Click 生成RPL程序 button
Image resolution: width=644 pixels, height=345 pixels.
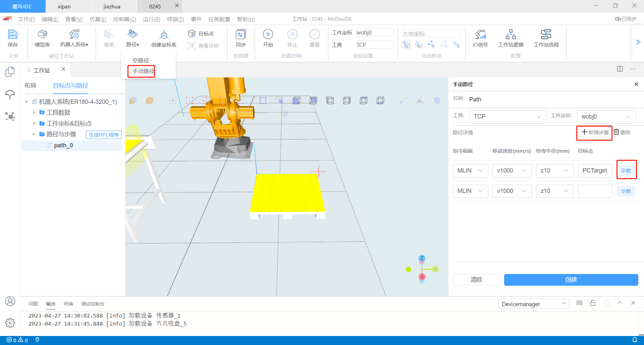pyautogui.click(x=104, y=135)
